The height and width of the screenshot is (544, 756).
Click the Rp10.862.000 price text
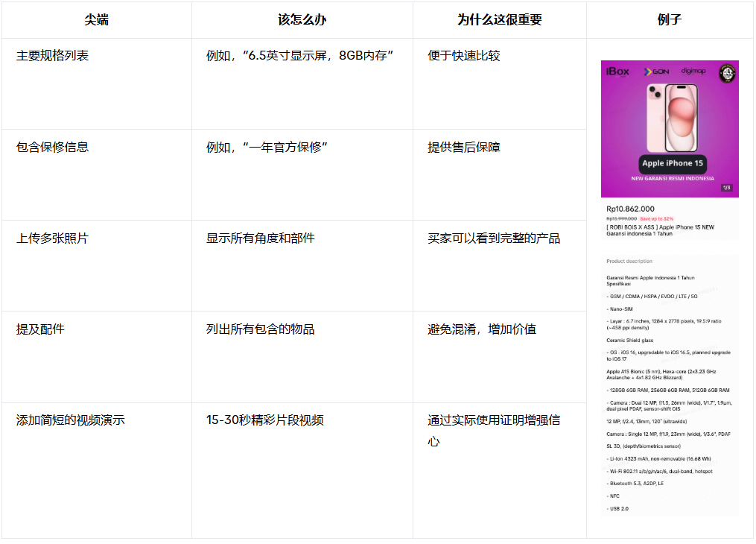point(630,209)
